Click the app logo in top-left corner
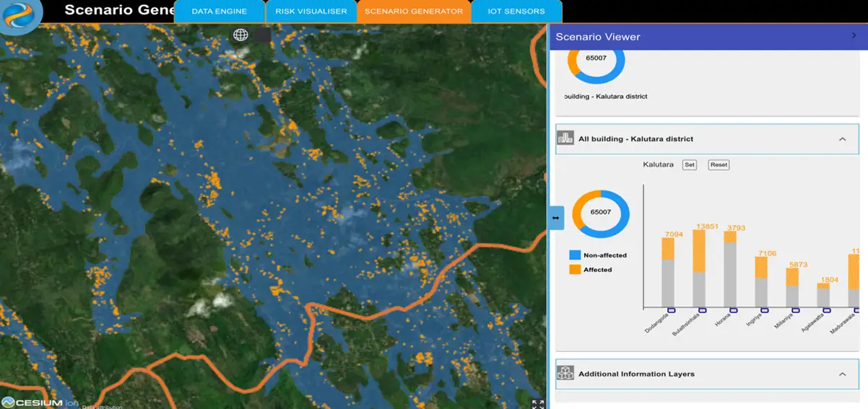Screen dimensions: 868x409 pos(21,16)
